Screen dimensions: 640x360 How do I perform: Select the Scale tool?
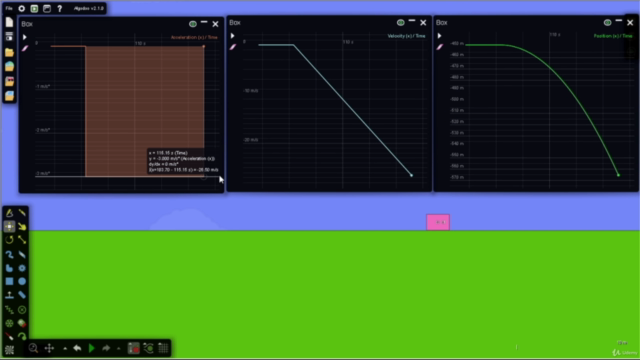tap(22, 240)
